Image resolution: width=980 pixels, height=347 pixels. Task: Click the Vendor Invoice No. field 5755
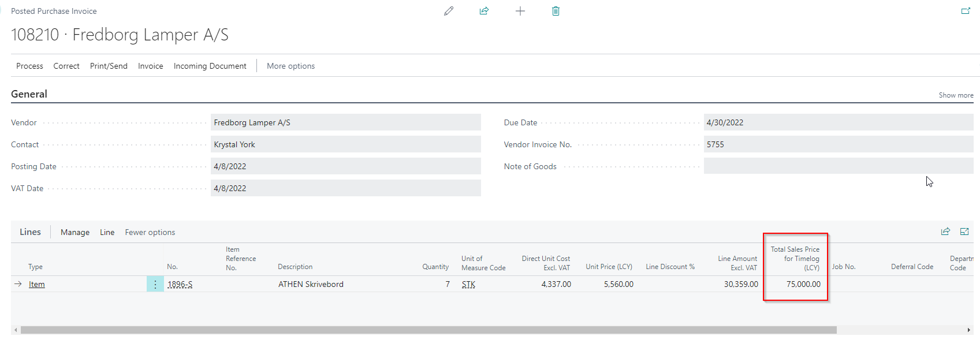pos(839,144)
